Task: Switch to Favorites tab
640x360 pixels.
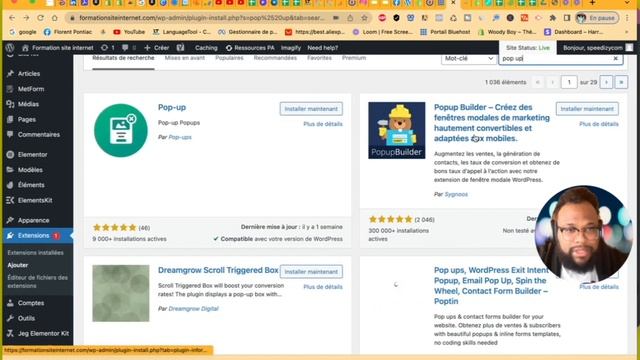Action: pyautogui.click(x=319, y=58)
